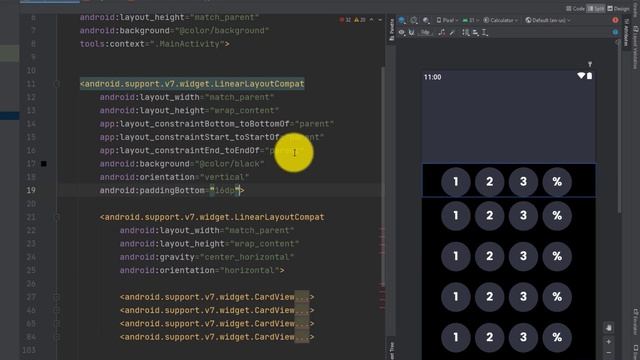Screen dimensions: 640x360
Task: Switch editor to Split view mode
Action: (596, 9)
